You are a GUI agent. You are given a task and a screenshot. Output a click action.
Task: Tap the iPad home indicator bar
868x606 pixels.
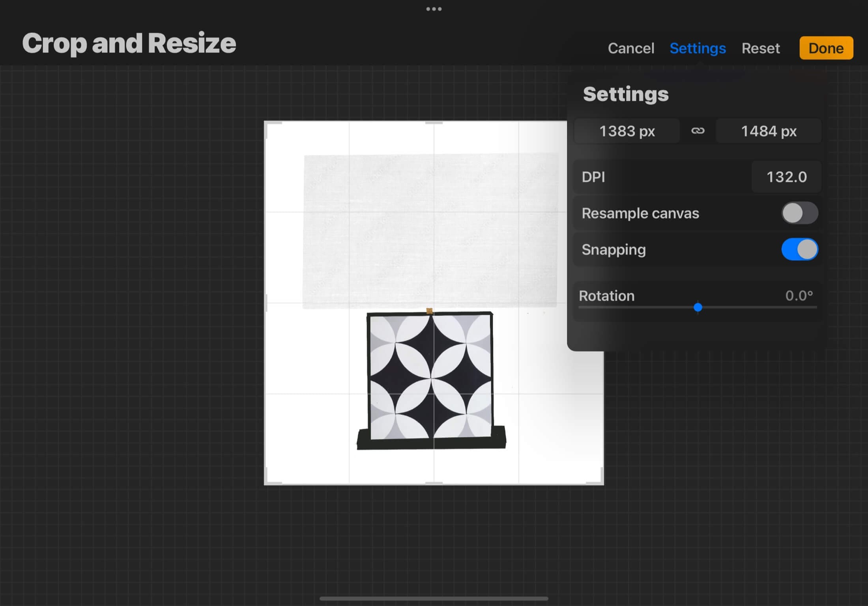434,599
